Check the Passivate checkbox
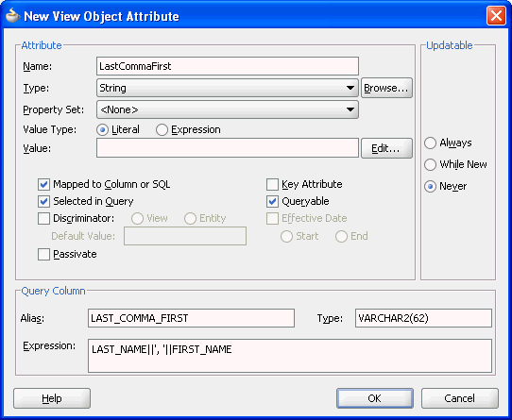Screen dimensions: 512x420 click(x=43, y=254)
